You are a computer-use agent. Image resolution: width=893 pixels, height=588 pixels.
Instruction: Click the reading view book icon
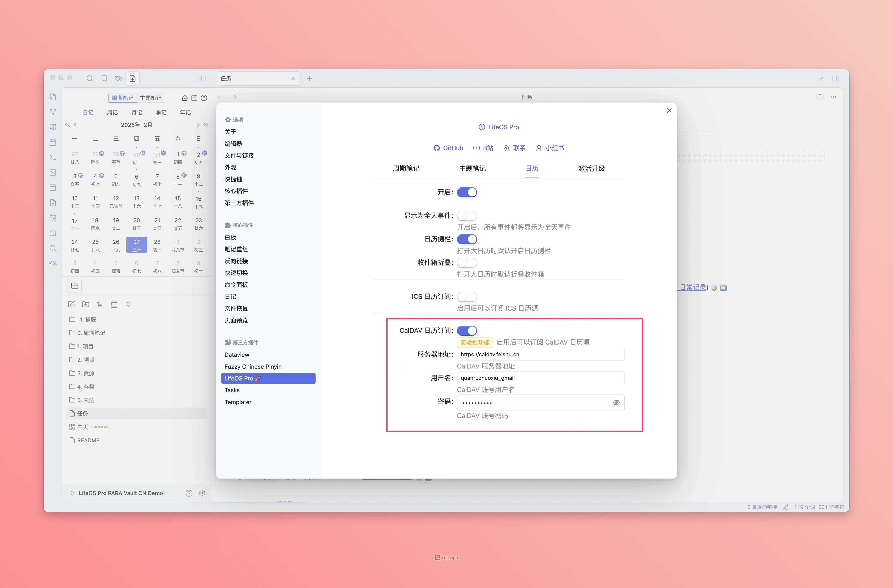(820, 97)
